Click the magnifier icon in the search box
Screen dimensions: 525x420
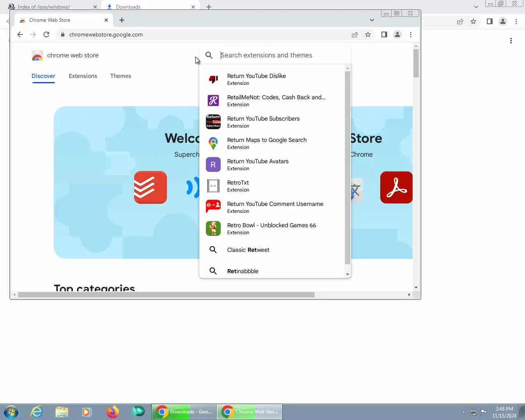[x=209, y=55]
